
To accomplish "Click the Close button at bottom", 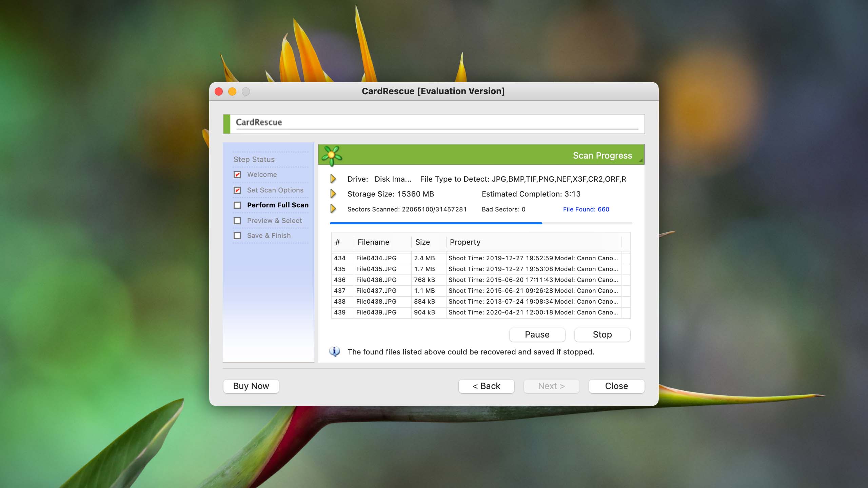I will 616,386.
